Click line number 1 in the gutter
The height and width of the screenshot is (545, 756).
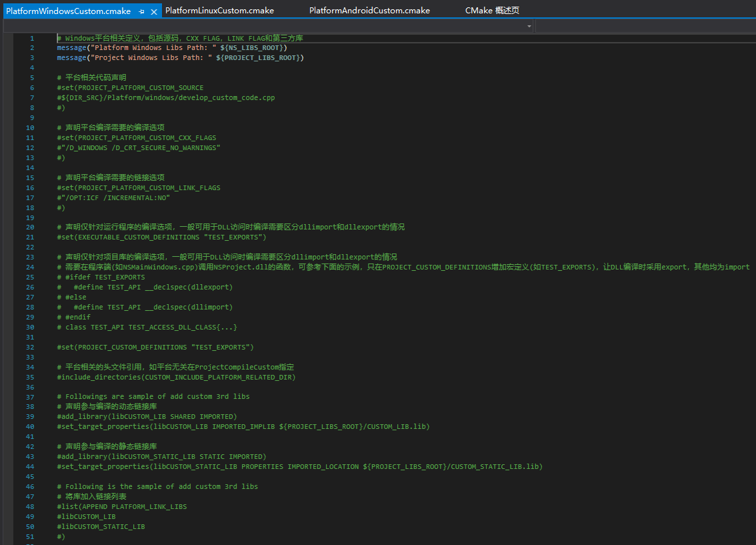coord(31,38)
